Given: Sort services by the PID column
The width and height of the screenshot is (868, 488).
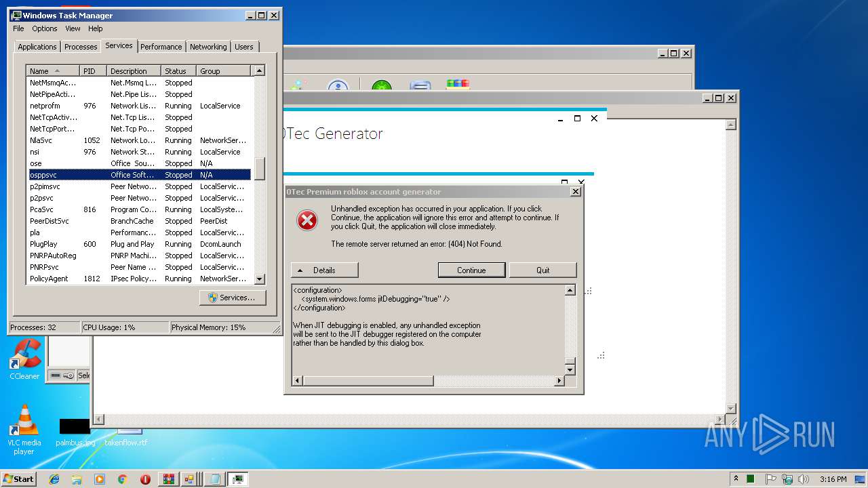Looking at the screenshot, I should coord(93,70).
